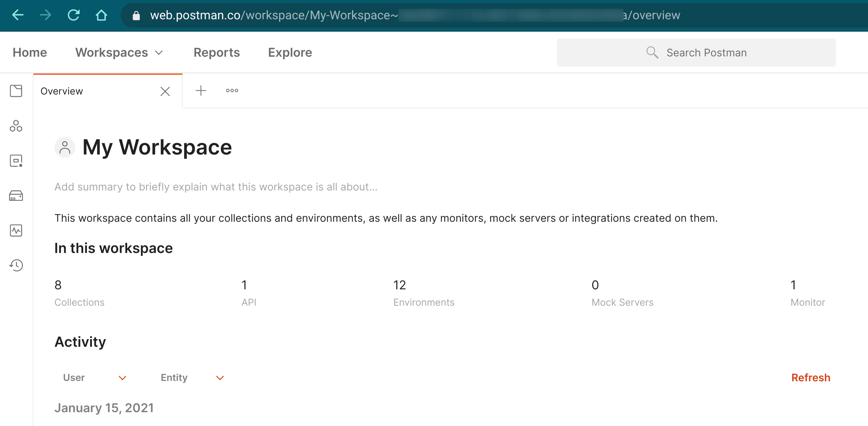Click the workspace avatar icon
The image size is (868, 426).
coord(65,148)
